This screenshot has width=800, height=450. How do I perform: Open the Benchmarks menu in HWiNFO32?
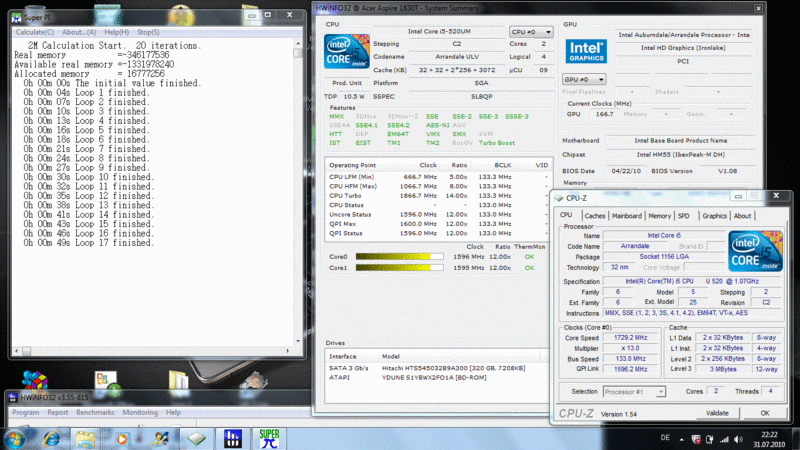click(x=95, y=412)
